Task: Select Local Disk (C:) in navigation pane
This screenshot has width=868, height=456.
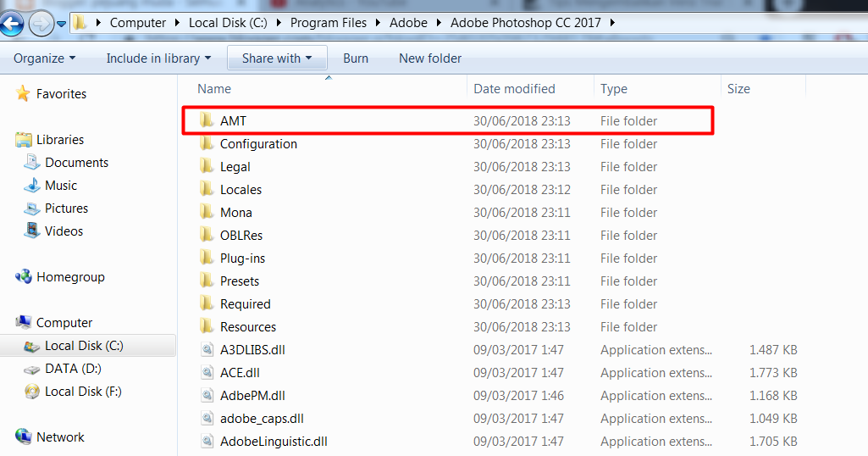Action: tap(84, 346)
